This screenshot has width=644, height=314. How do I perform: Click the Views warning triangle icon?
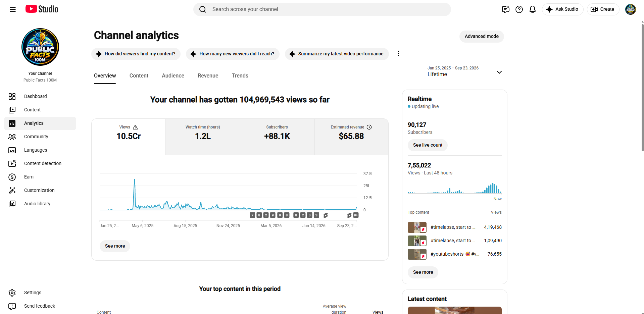(135, 127)
